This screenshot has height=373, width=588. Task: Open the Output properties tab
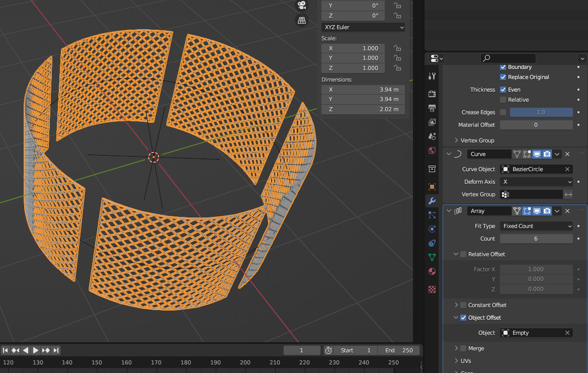coord(432,108)
